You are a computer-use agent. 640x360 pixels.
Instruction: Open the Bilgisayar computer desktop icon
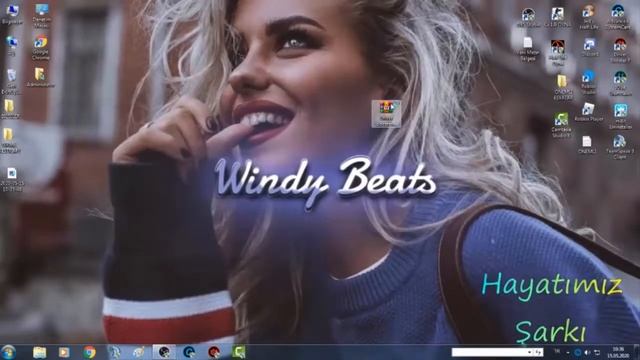12,14
